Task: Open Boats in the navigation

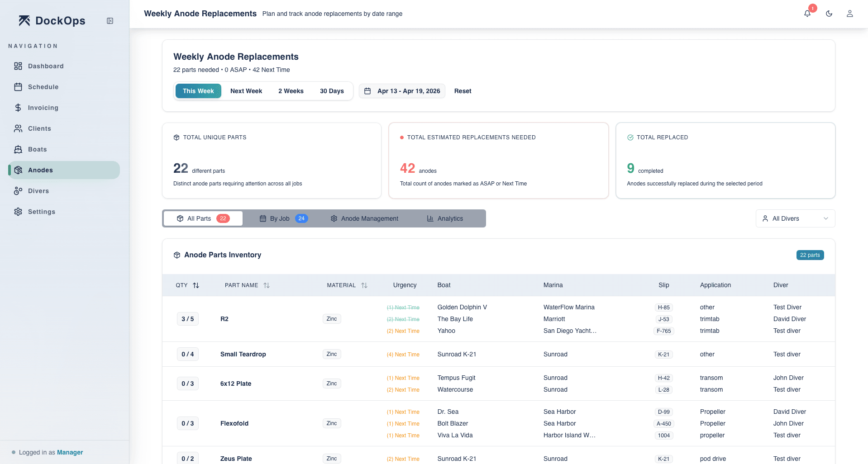Action: (64, 149)
